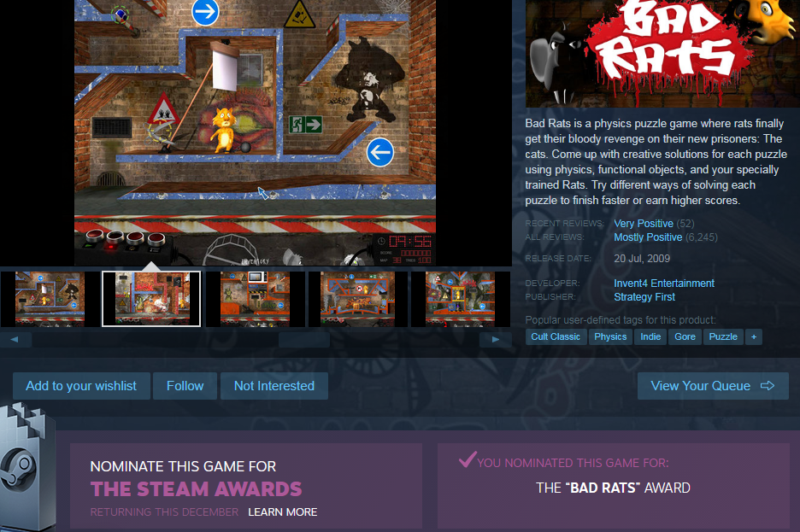The height and width of the screenshot is (532, 800).
Task: Click the left scroll arrow under the screenshot thumbnails
Action: (x=15, y=339)
